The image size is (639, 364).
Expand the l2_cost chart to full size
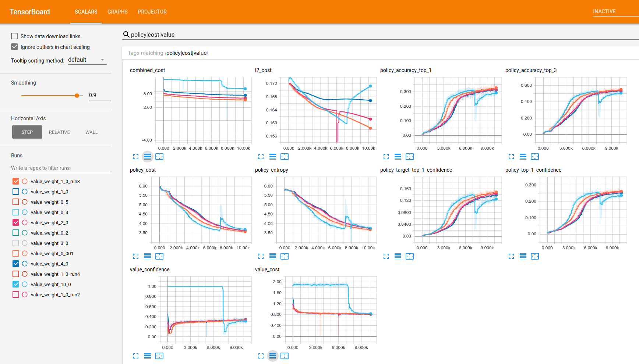[x=261, y=157]
